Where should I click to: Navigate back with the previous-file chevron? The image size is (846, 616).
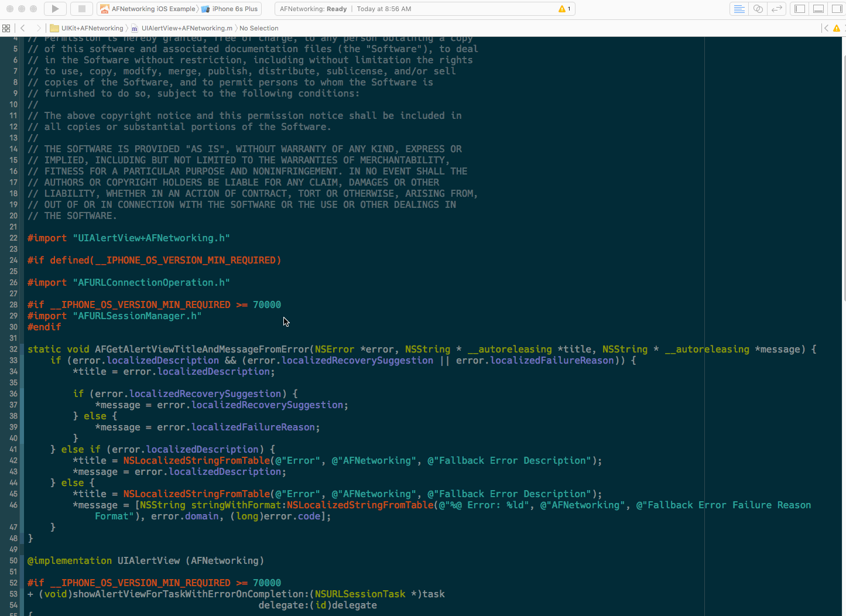point(22,28)
